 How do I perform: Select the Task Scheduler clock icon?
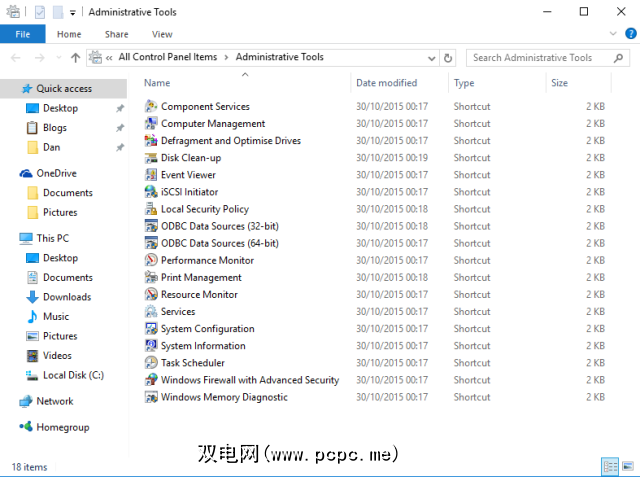[x=151, y=363]
